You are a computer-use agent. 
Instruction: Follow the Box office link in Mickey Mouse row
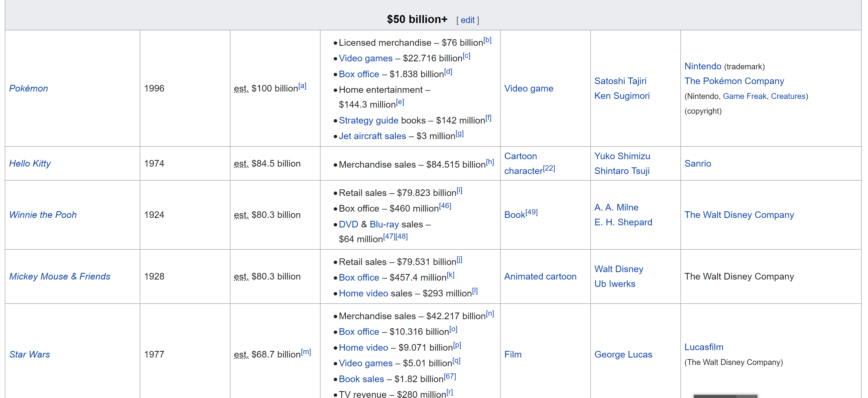[x=359, y=278]
